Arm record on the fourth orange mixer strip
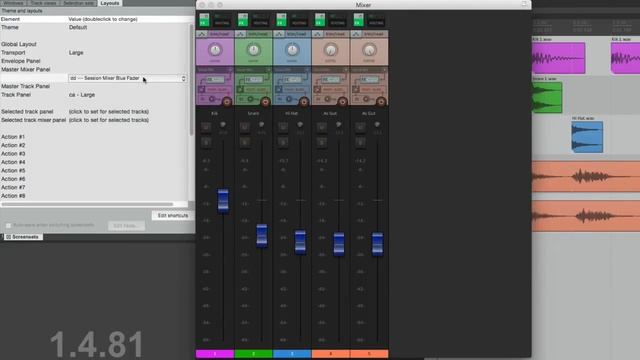The image size is (640, 360). pos(342,102)
